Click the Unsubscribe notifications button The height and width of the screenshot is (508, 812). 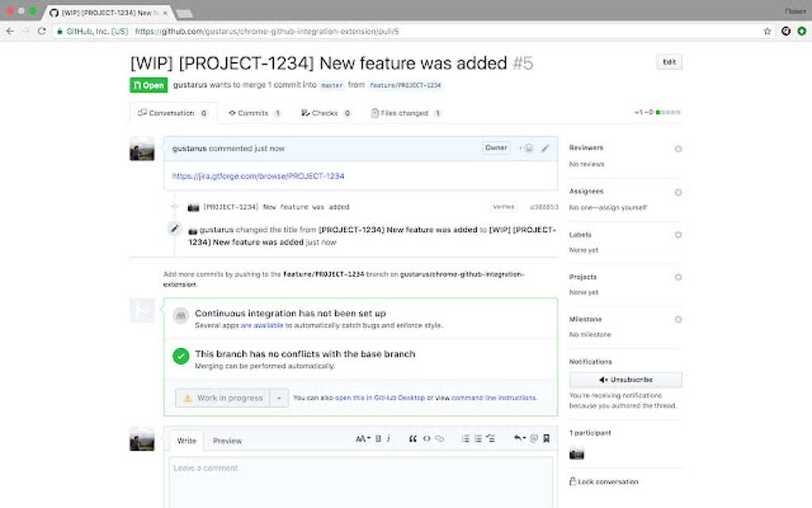[626, 380]
